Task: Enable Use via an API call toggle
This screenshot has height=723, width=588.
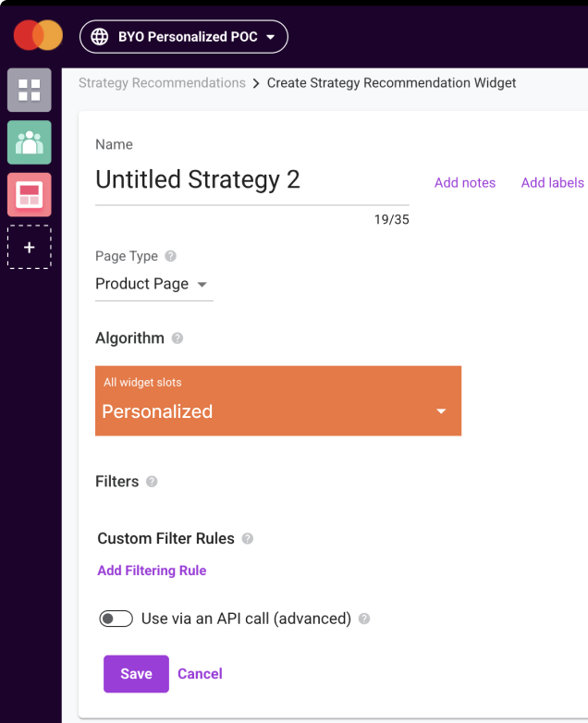Action: point(116,619)
